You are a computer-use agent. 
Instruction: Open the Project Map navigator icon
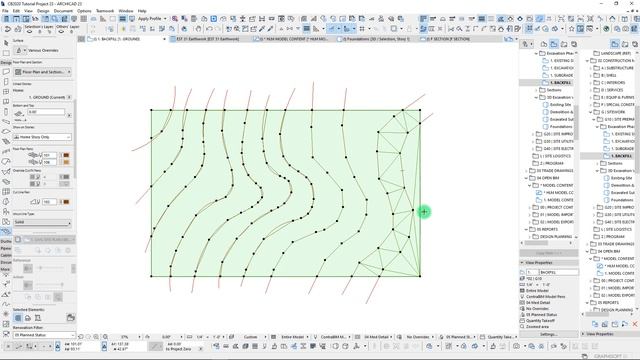(544, 44)
